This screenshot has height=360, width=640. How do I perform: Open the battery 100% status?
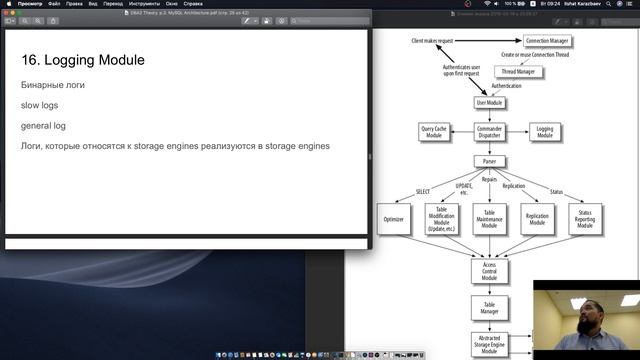coord(514,4)
